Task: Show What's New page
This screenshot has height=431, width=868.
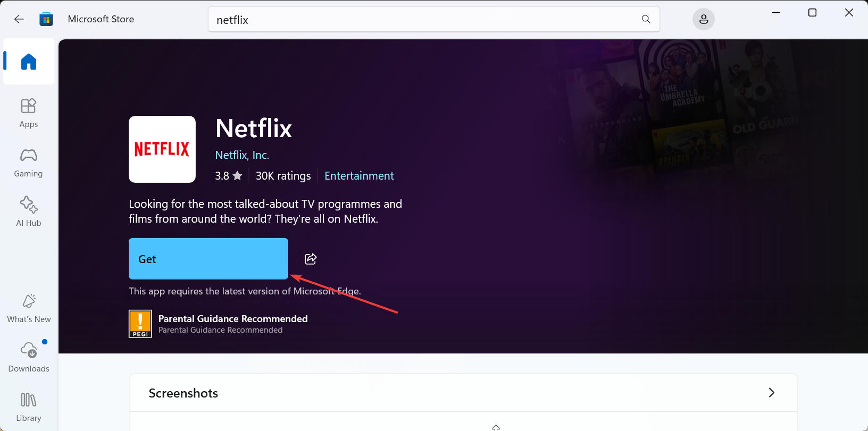Action: [x=29, y=308]
